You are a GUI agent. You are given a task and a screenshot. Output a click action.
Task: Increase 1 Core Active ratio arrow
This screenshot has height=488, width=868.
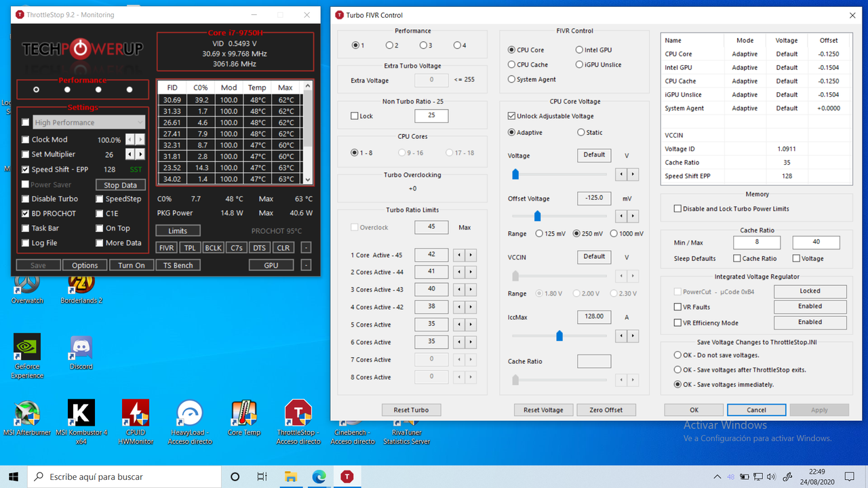pos(471,256)
